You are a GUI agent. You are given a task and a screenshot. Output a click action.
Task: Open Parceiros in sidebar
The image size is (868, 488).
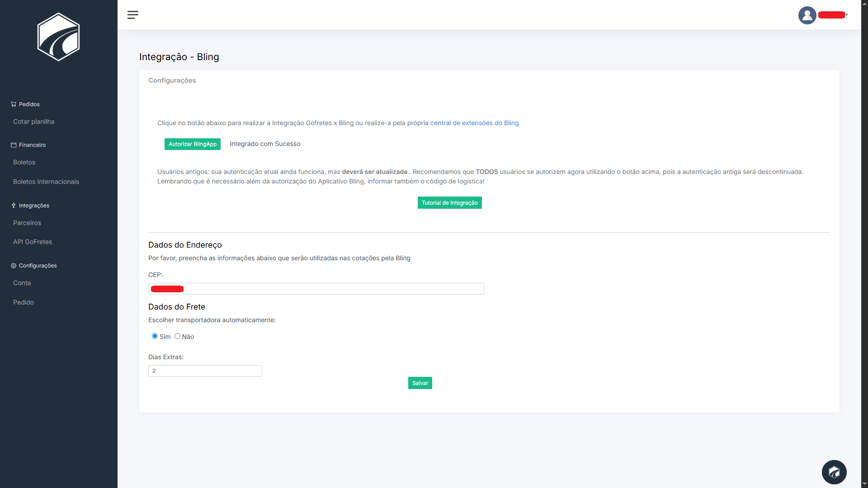[27, 223]
